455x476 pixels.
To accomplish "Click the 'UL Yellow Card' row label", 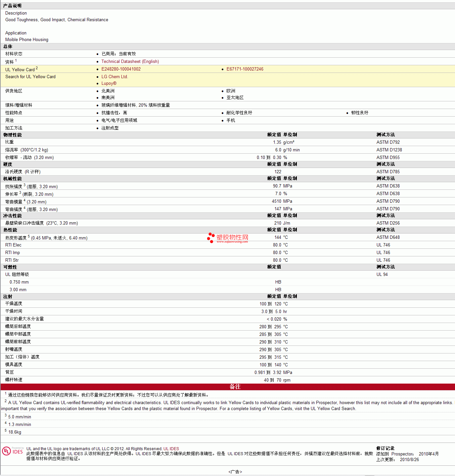I will [20, 70].
